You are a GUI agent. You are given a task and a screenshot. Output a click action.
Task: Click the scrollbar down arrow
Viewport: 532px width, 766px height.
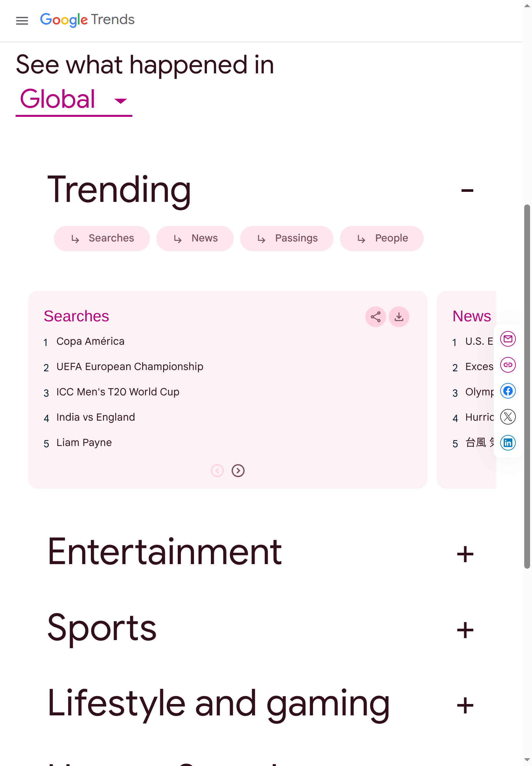point(527,760)
